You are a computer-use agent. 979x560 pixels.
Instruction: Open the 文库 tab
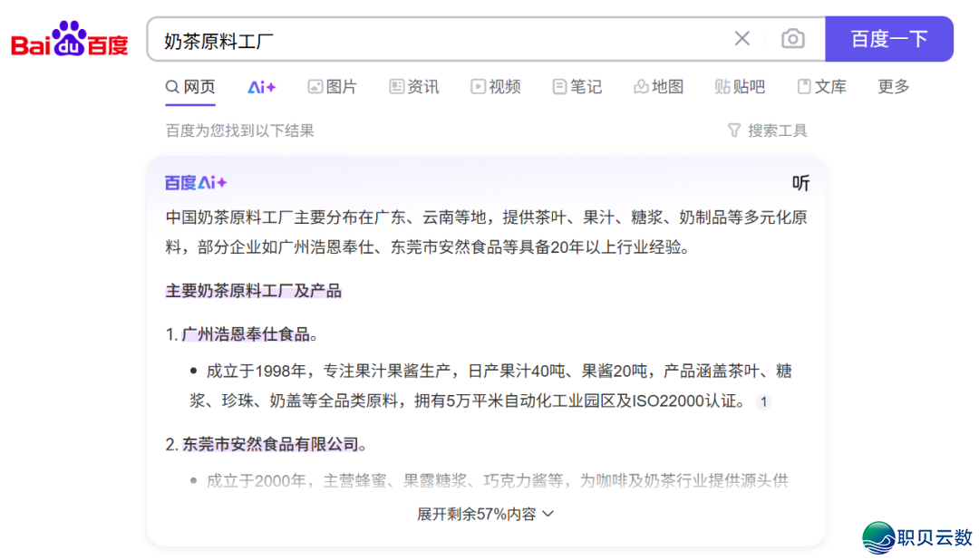(x=821, y=87)
